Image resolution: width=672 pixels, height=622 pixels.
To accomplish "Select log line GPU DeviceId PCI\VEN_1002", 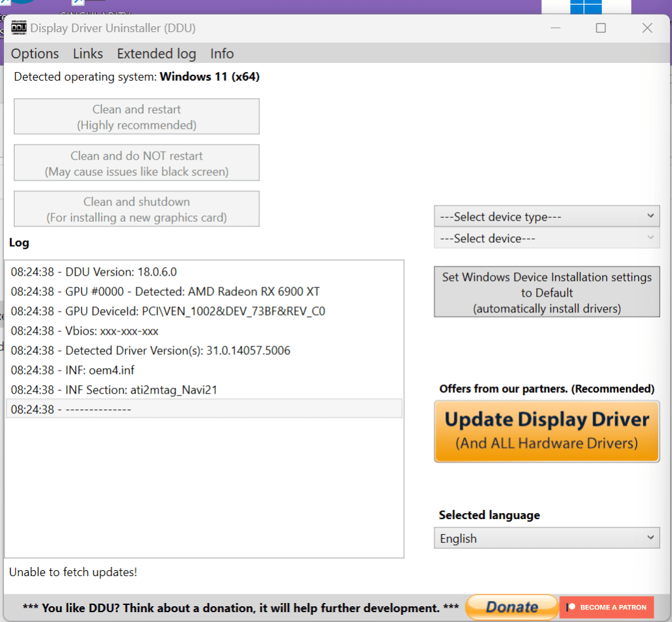I will click(x=204, y=311).
